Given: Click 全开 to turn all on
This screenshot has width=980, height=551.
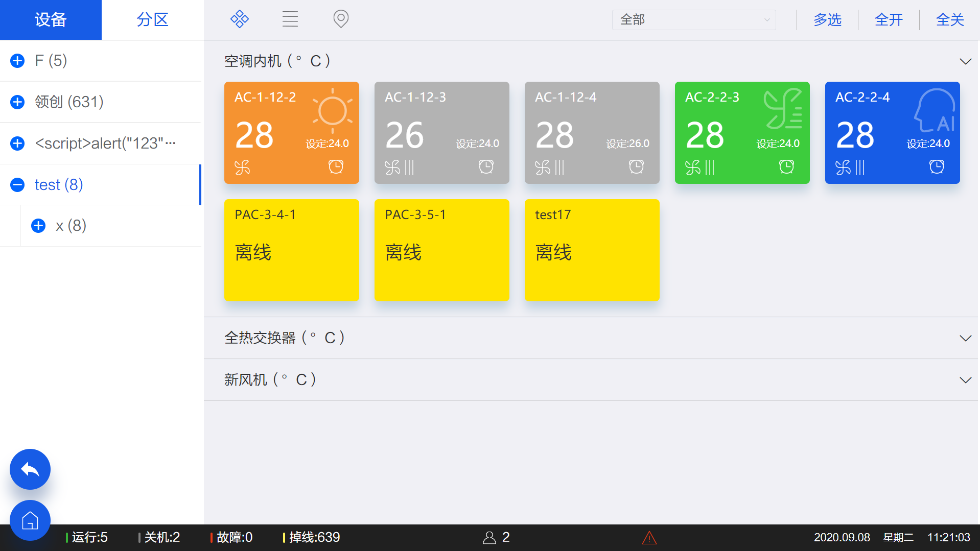Looking at the screenshot, I should coord(889,20).
